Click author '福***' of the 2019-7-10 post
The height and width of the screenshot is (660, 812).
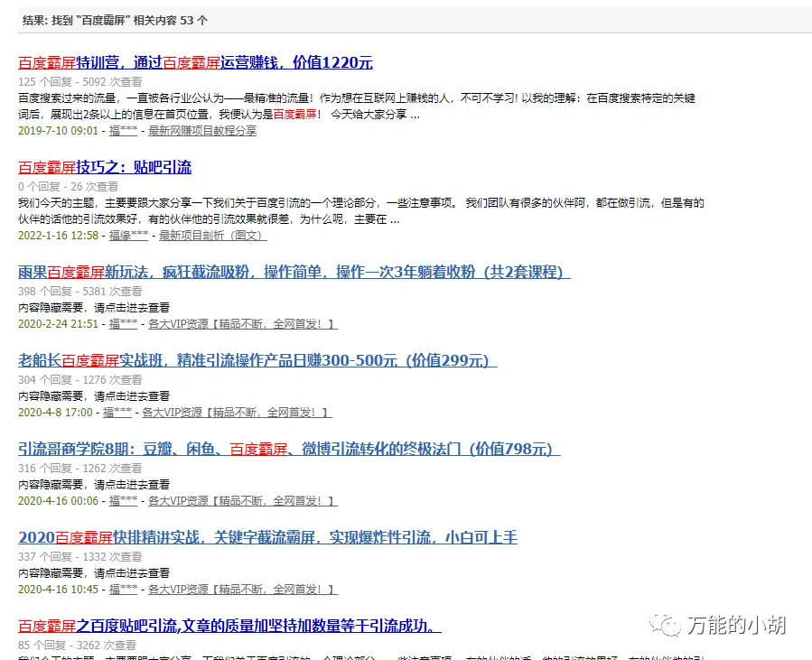[x=123, y=130]
